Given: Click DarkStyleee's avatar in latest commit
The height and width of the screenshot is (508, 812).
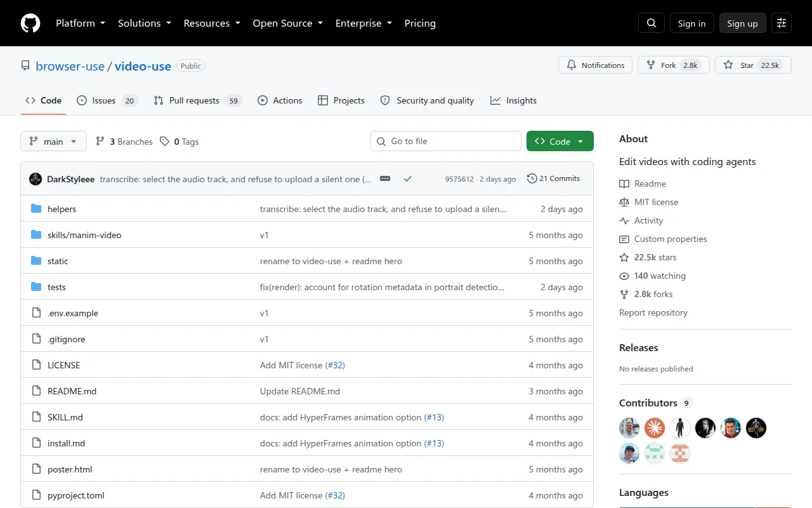Looking at the screenshot, I should point(36,179).
